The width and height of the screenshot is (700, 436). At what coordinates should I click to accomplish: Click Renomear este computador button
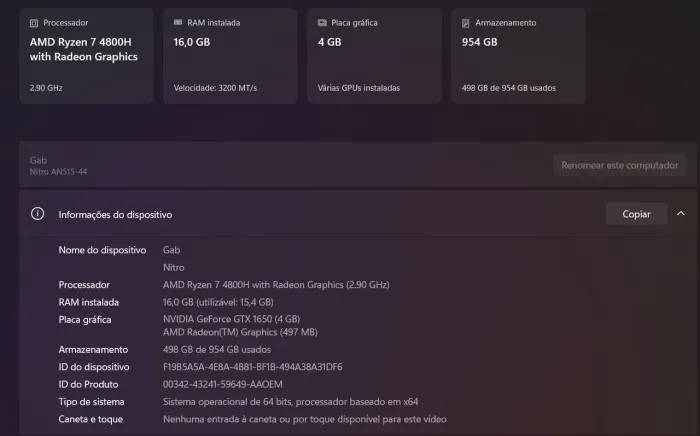pyautogui.click(x=619, y=165)
